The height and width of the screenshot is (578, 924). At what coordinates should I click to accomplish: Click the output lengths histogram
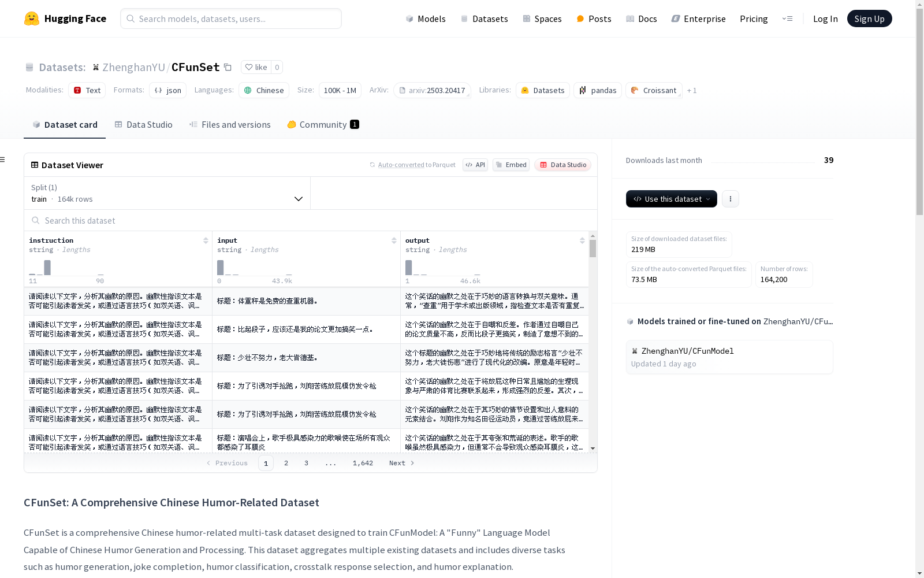pyautogui.click(x=443, y=268)
